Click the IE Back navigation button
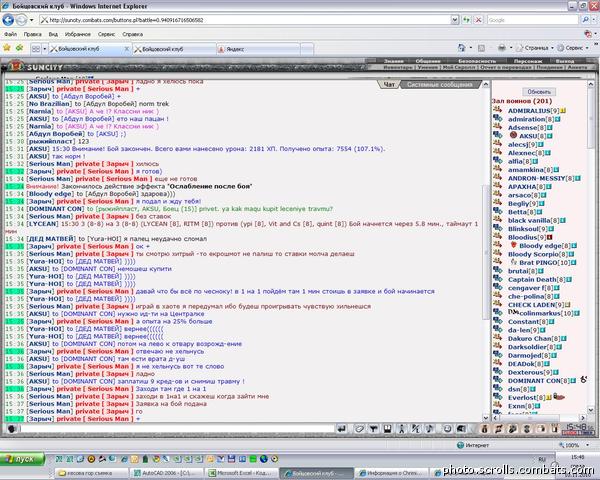 coord(8,20)
